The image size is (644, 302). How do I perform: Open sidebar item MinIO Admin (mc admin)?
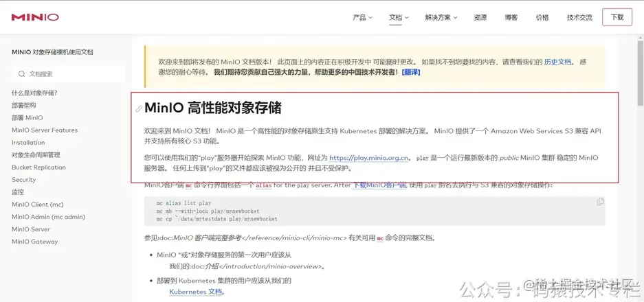pyautogui.click(x=49, y=217)
